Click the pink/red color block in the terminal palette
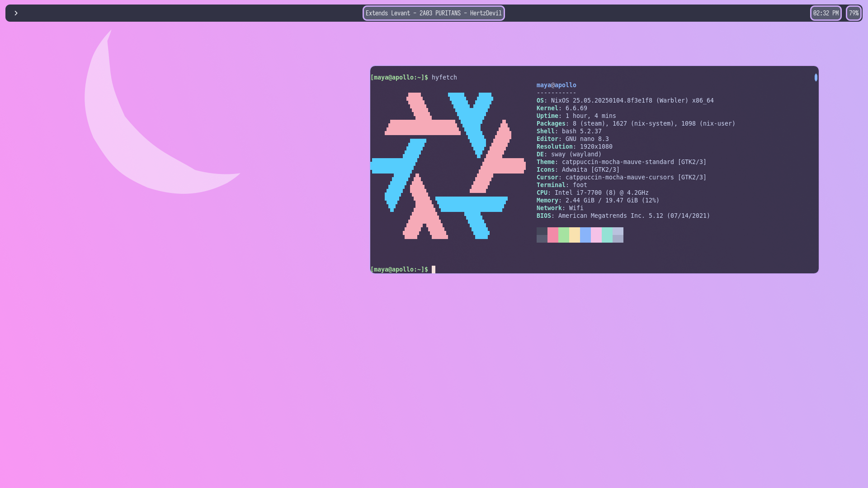This screenshot has height=488, width=868. 552,235
